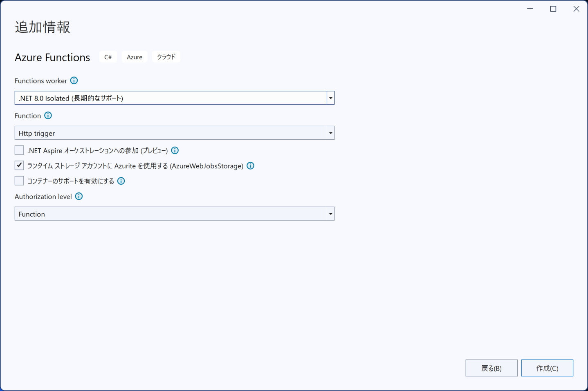Click the Functions worker label
The height and width of the screenshot is (391, 588).
41,81
